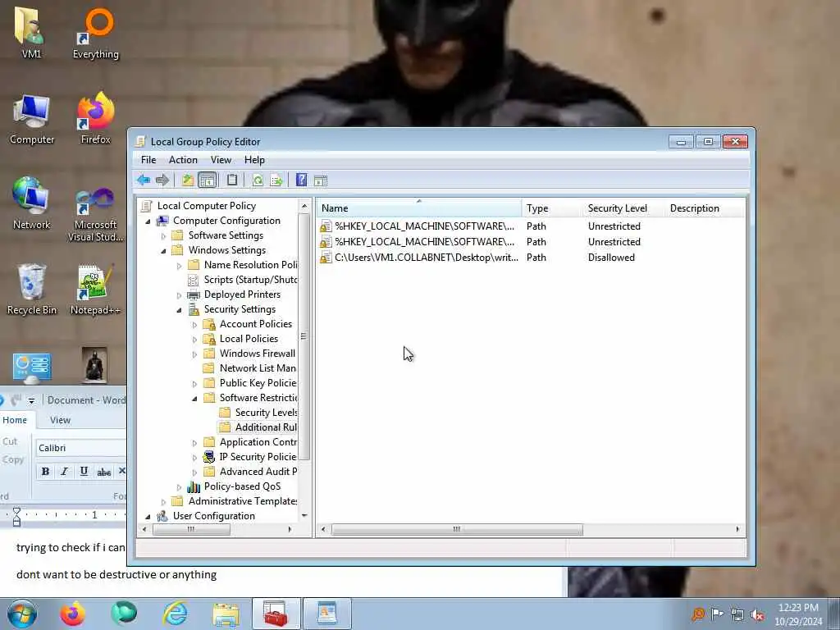Launch Firefox from the desktop icon
This screenshot has width=840, height=630.
pos(96,119)
